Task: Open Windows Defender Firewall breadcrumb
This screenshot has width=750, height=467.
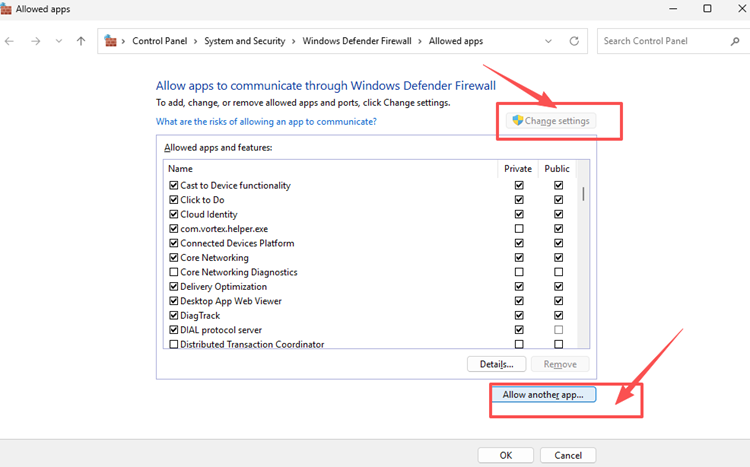Action: click(357, 41)
